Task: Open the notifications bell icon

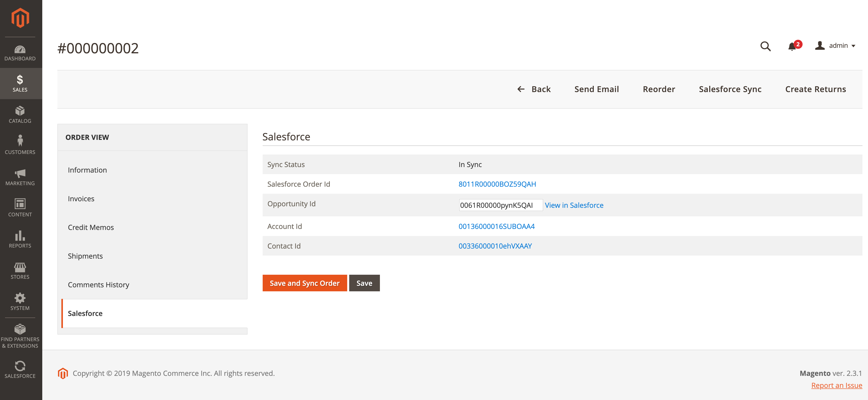Action: tap(792, 47)
